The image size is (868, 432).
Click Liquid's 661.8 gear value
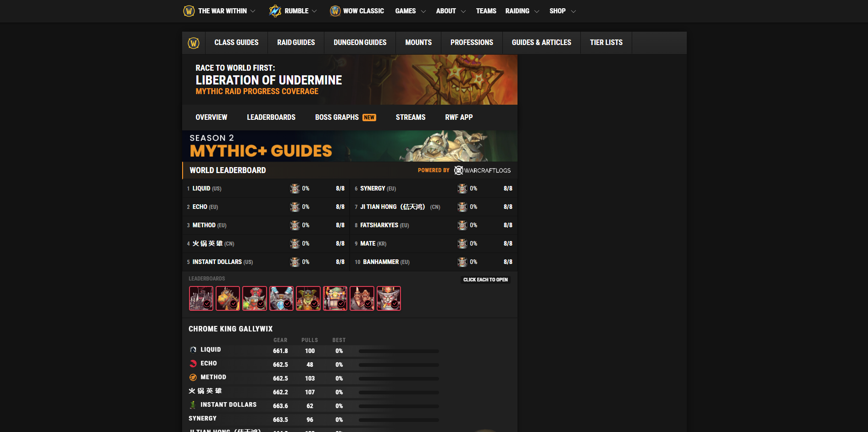click(x=280, y=351)
